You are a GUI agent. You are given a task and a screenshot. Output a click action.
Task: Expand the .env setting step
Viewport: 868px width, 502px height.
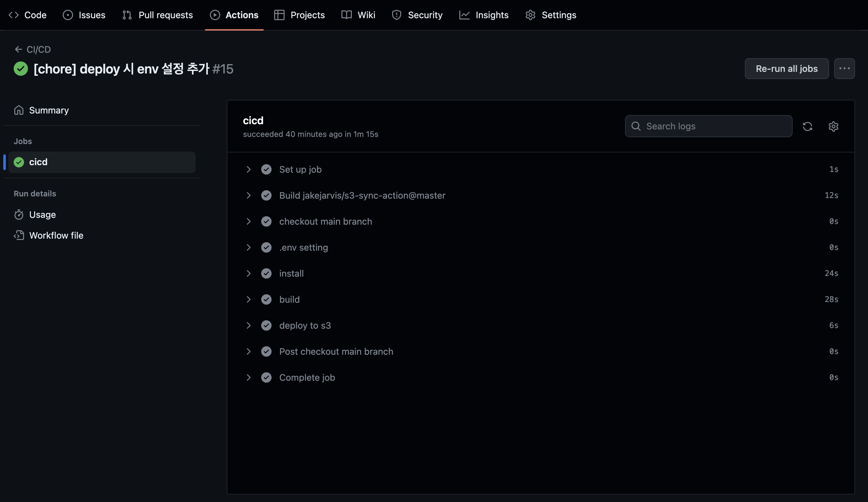point(248,247)
